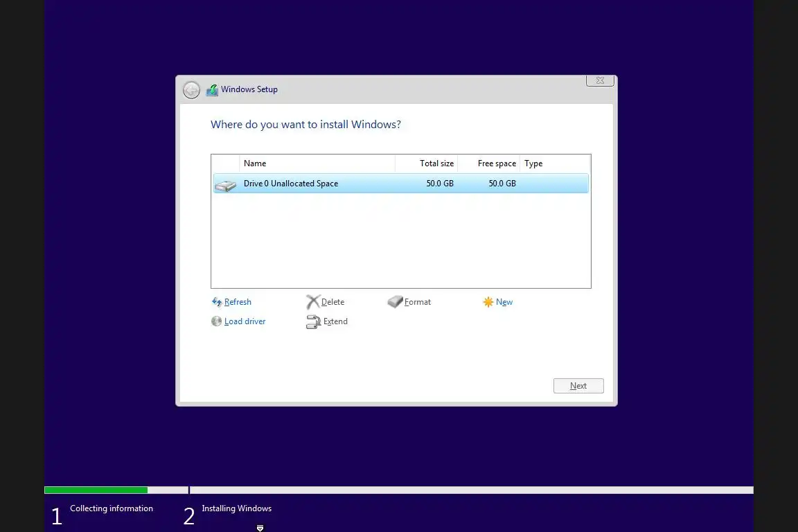798x532 pixels.
Task: Select the Drive 0 Unallocated Space row
Action: pyautogui.click(x=400, y=184)
